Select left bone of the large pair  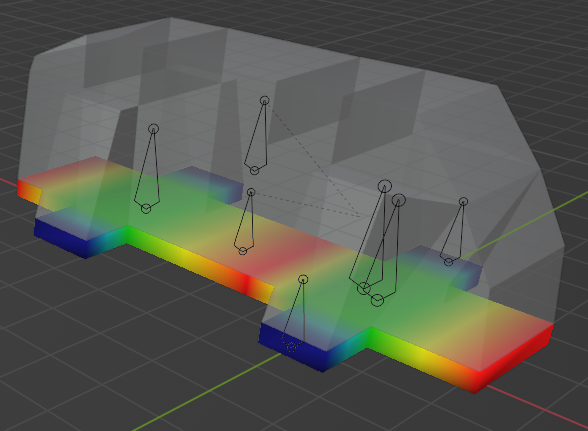(x=369, y=236)
